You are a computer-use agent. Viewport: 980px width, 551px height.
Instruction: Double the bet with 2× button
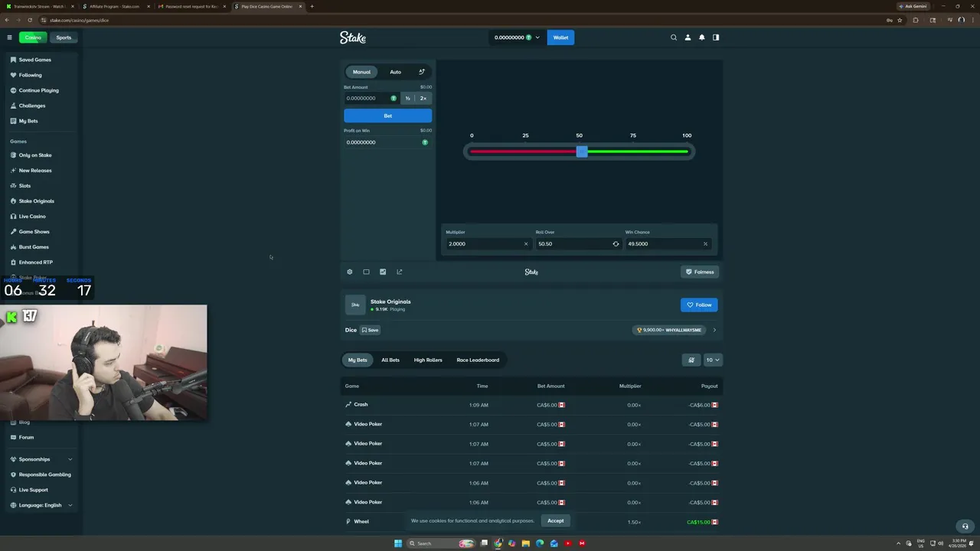423,98
